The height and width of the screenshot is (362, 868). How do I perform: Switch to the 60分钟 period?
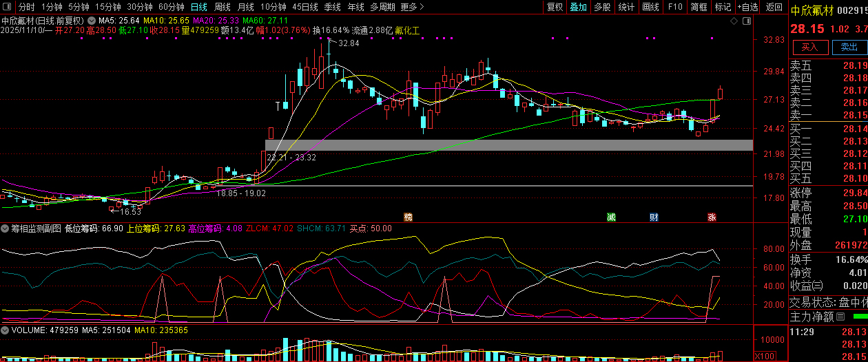point(171,7)
